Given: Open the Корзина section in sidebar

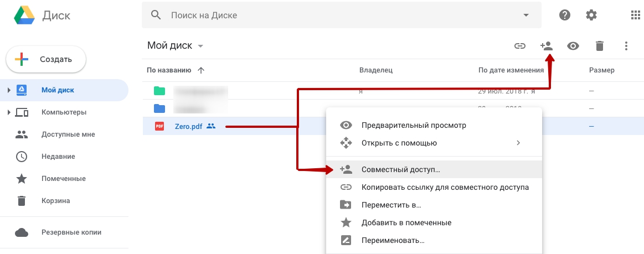Looking at the screenshot, I should click(55, 201).
